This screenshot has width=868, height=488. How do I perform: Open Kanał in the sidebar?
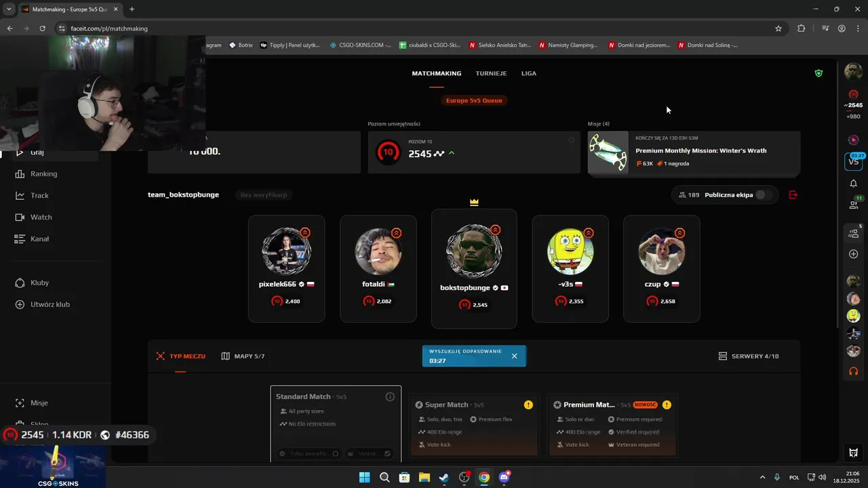[x=31, y=239]
